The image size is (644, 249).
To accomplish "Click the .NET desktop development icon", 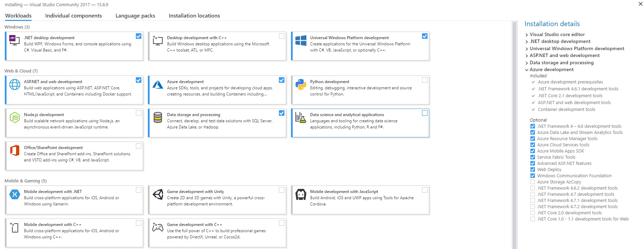I will pos(14,41).
